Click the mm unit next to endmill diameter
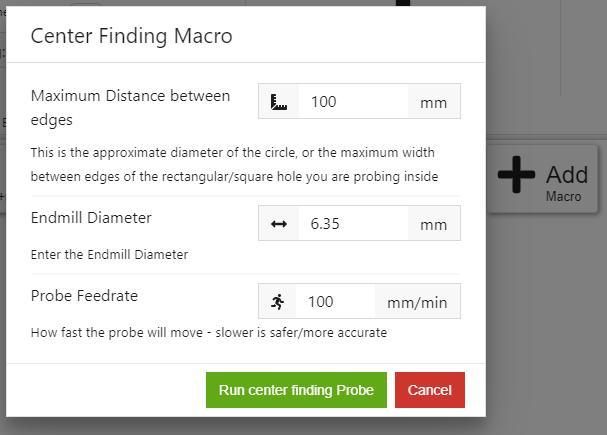The height and width of the screenshot is (435, 607). pyautogui.click(x=434, y=223)
